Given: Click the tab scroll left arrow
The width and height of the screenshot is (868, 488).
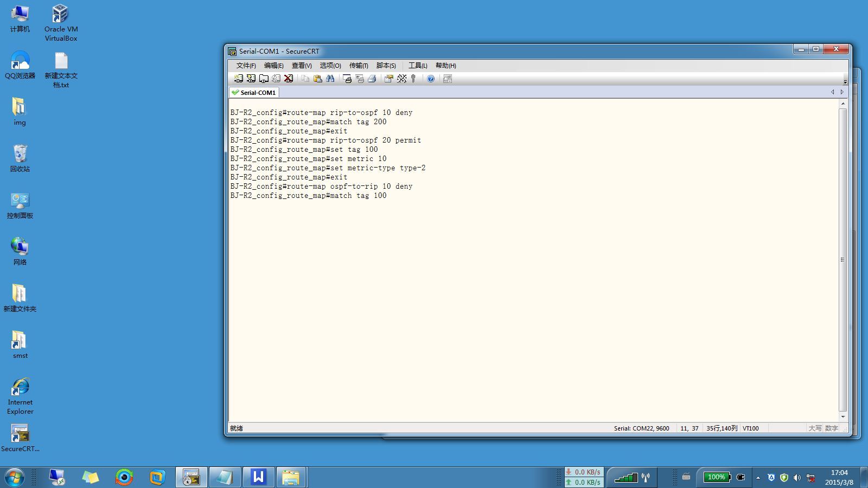Looking at the screenshot, I should (x=832, y=92).
